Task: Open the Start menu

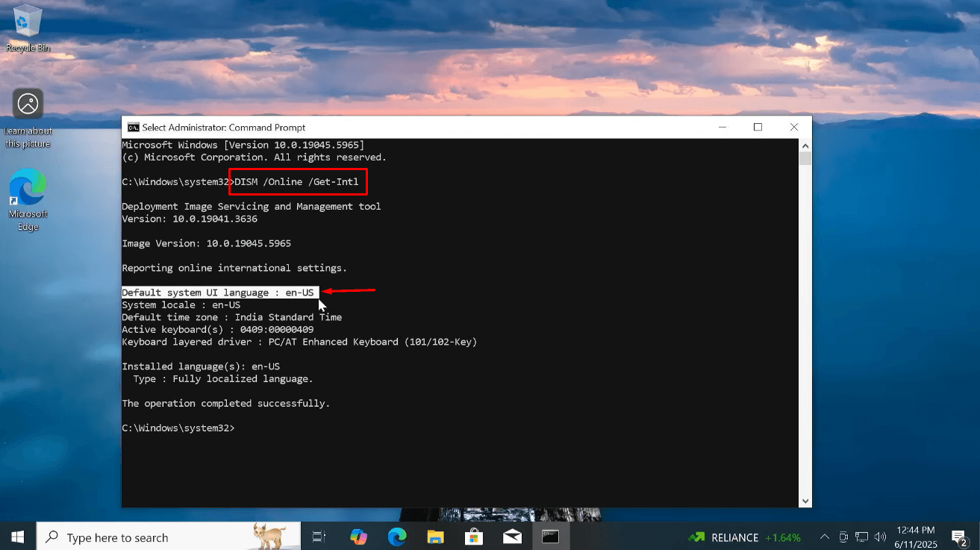Action: [16, 537]
